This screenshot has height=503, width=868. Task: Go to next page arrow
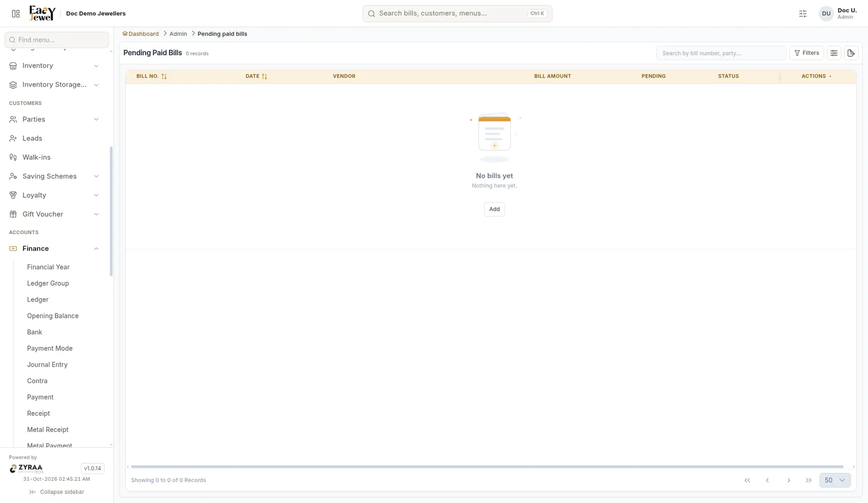point(788,480)
